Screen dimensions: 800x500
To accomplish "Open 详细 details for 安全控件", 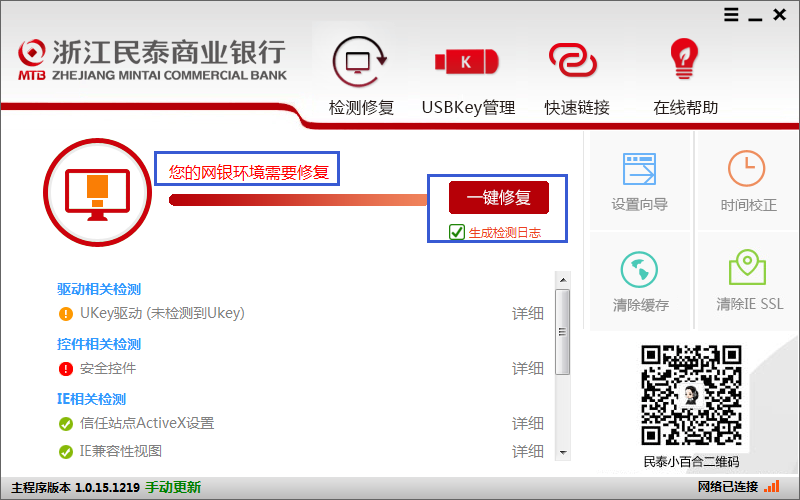I will 528,368.
